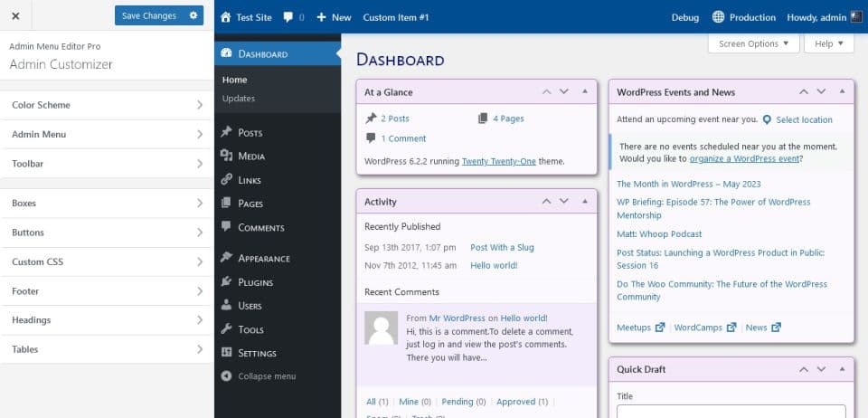Click the Media icon in the admin menu
This screenshot has height=418, width=868.
(x=226, y=156)
